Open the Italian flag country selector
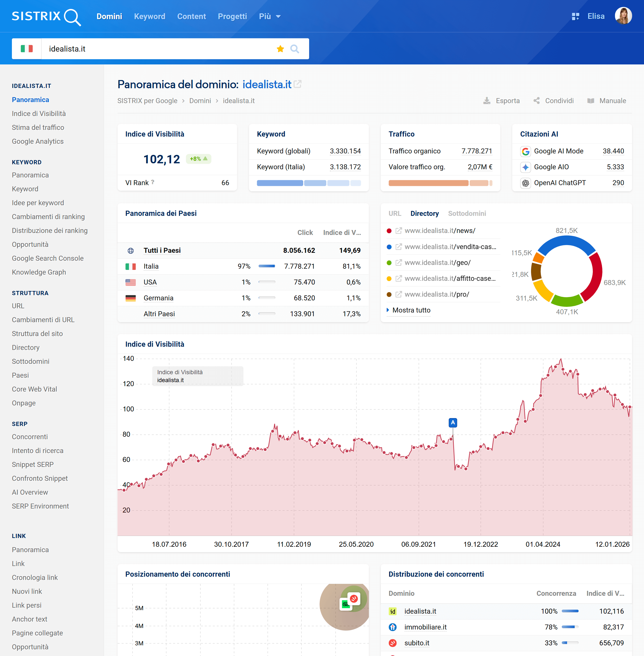Image resolution: width=644 pixels, height=656 pixels. coord(27,49)
